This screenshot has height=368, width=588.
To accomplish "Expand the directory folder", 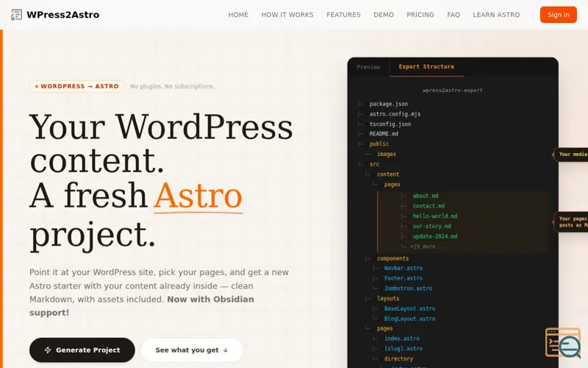I will 398,358.
